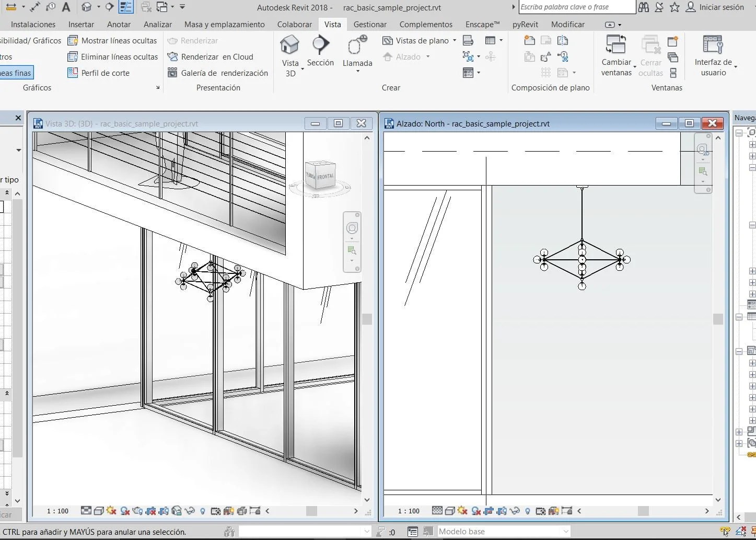Change scale using 1:100 control in elevation view
The image size is (756, 540).
pyautogui.click(x=408, y=511)
